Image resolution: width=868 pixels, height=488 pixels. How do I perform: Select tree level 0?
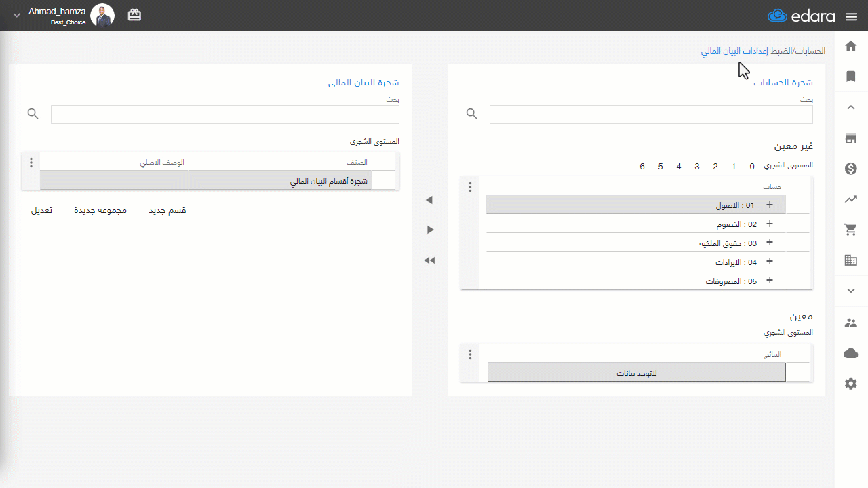tap(751, 166)
